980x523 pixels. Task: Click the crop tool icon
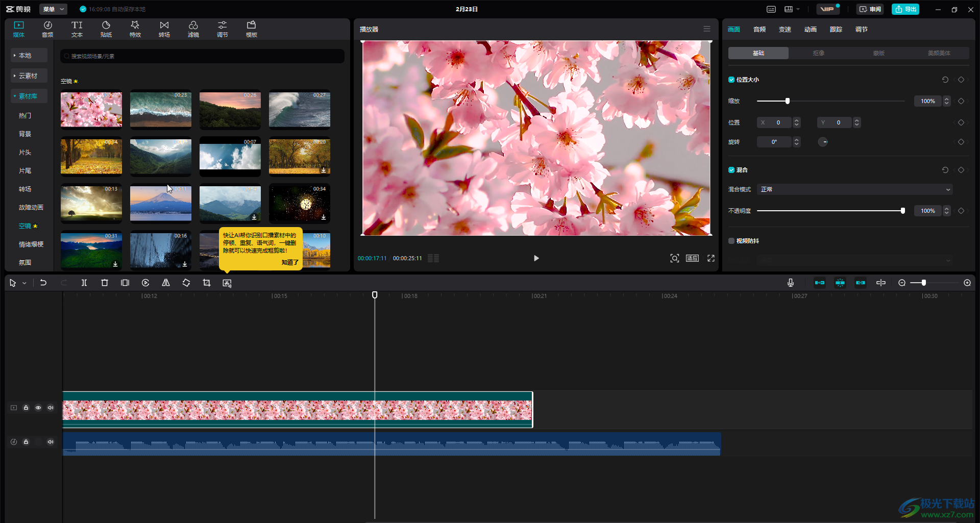[x=207, y=283]
